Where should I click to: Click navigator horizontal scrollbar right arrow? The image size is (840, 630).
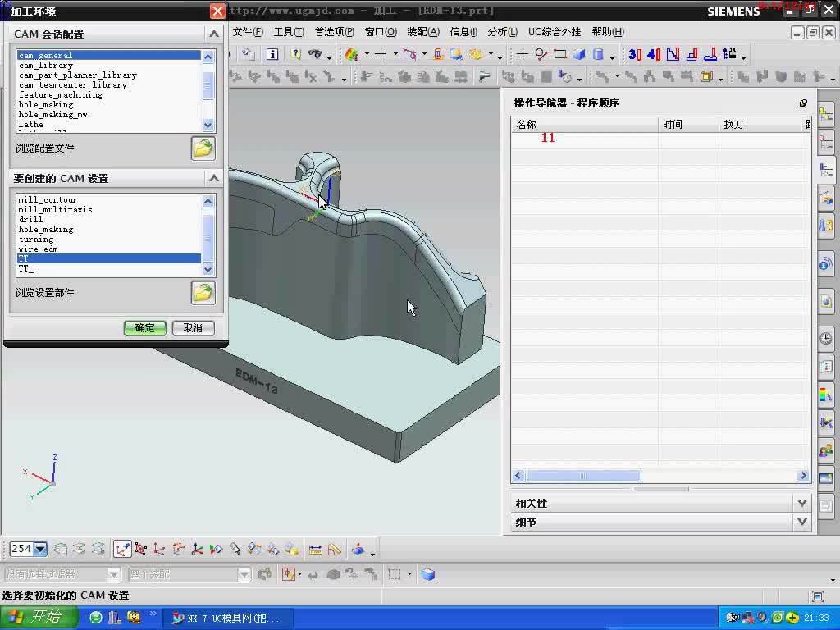click(x=803, y=475)
